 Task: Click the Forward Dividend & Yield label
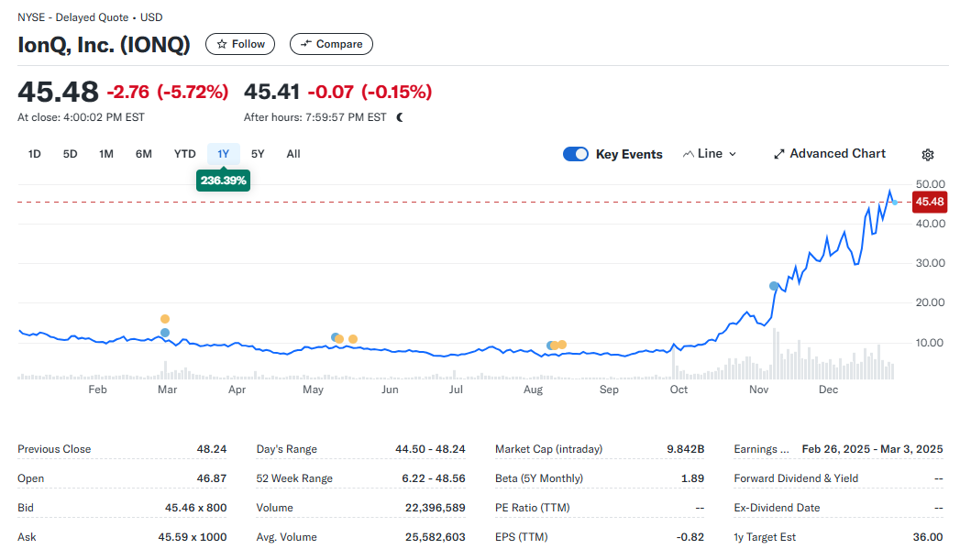click(x=796, y=478)
